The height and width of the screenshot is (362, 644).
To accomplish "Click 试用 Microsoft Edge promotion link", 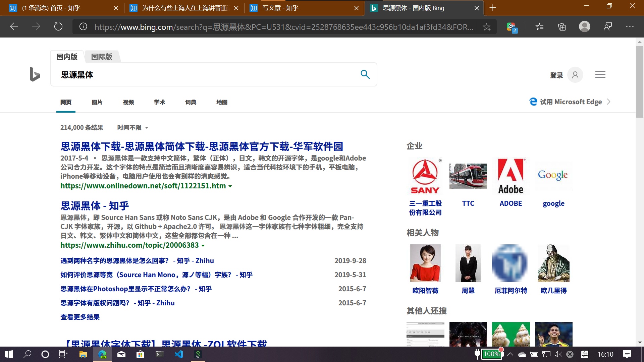I will [x=571, y=102].
